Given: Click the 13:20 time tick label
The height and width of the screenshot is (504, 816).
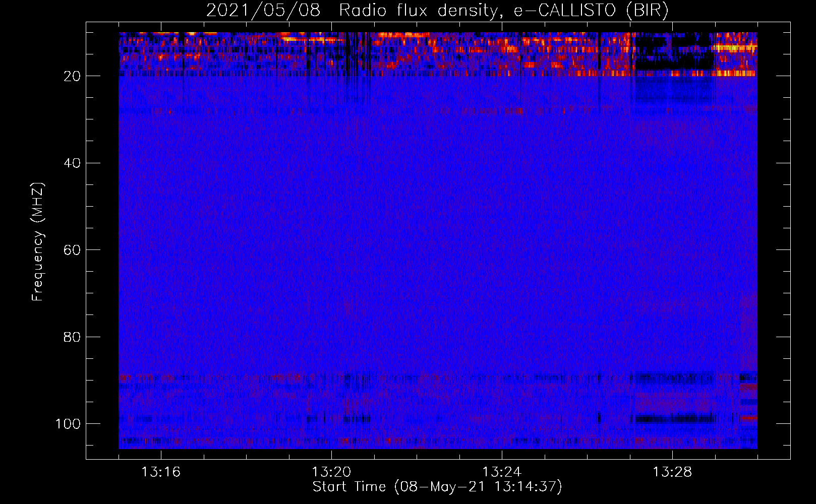Looking at the screenshot, I should click(331, 472).
